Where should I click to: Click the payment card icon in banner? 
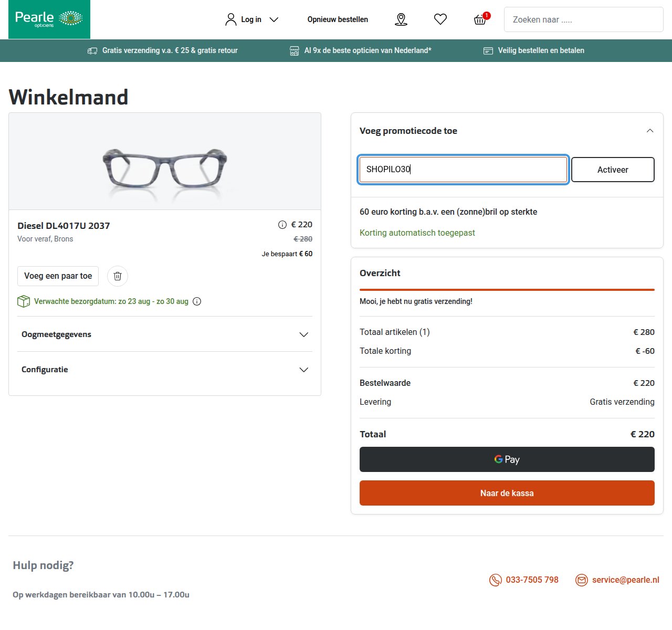488,51
